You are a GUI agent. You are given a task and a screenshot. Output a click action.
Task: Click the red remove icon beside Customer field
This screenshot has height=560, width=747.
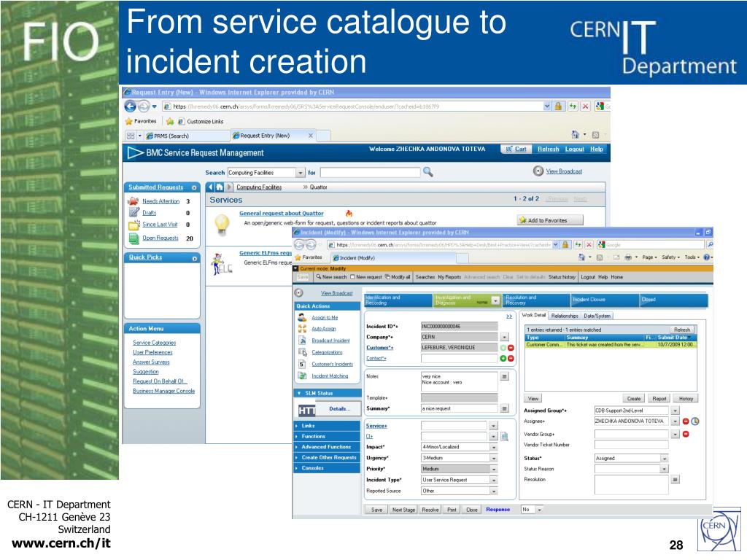[x=511, y=348]
